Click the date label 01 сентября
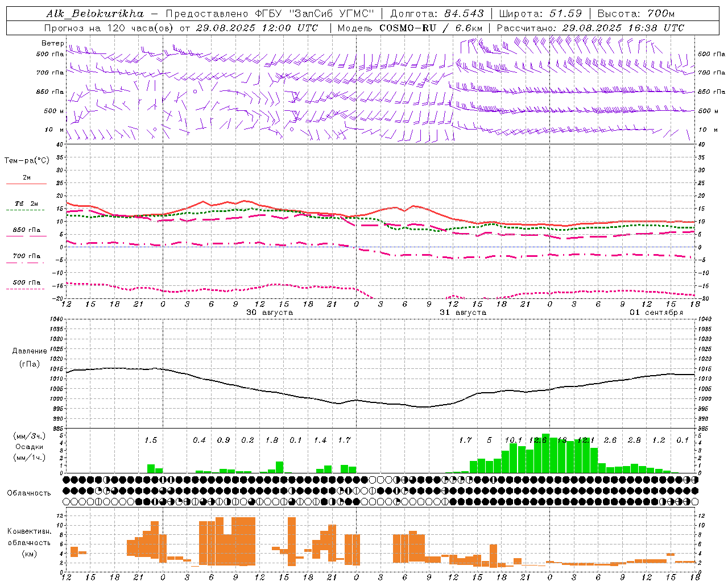 (x=656, y=313)
